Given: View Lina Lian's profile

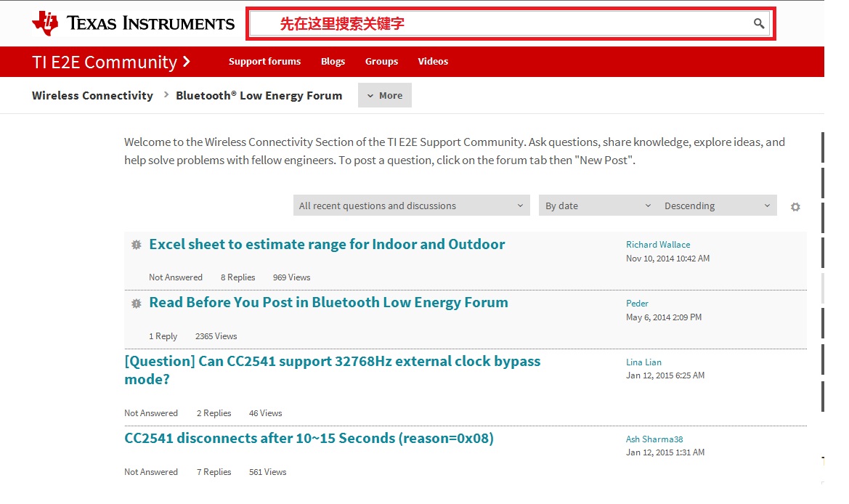Looking at the screenshot, I should tap(643, 362).
